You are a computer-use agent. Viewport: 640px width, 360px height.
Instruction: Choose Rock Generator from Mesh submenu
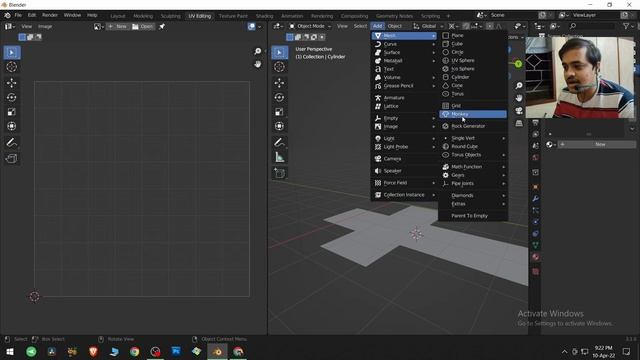[473, 126]
